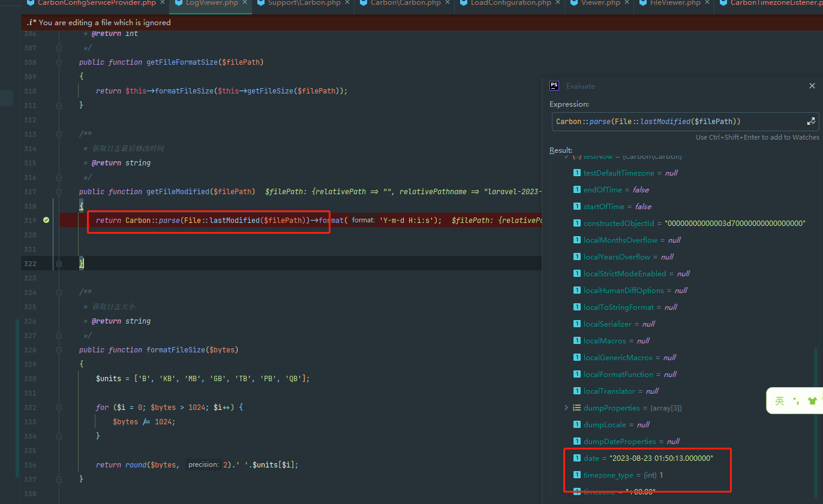Collapse getFileFormatSize method at line 308

coord(59,62)
